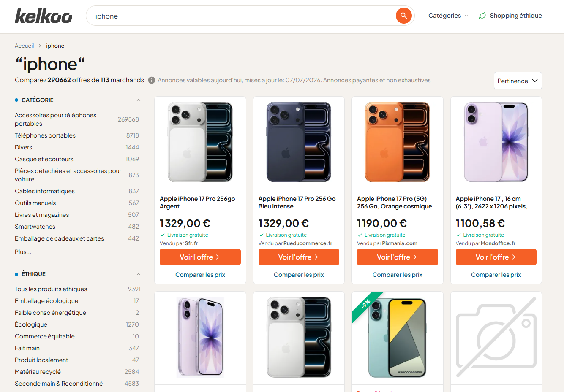The width and height of the screenshot is (564, 392).
Task: Expand the Catégories menu in header
Action: pyautogui.click(x=448, y=16)
